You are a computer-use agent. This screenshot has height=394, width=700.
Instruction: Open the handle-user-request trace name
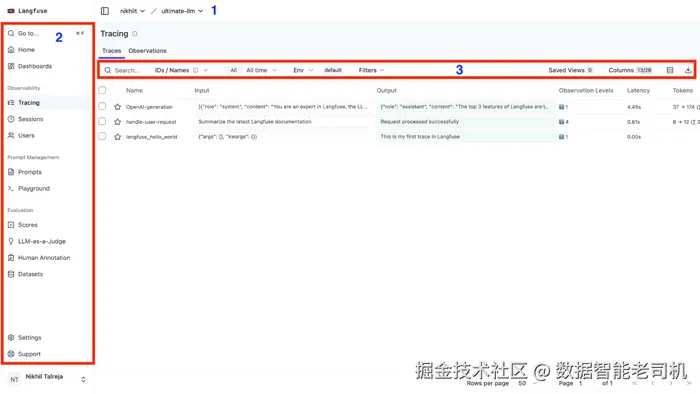151,122
